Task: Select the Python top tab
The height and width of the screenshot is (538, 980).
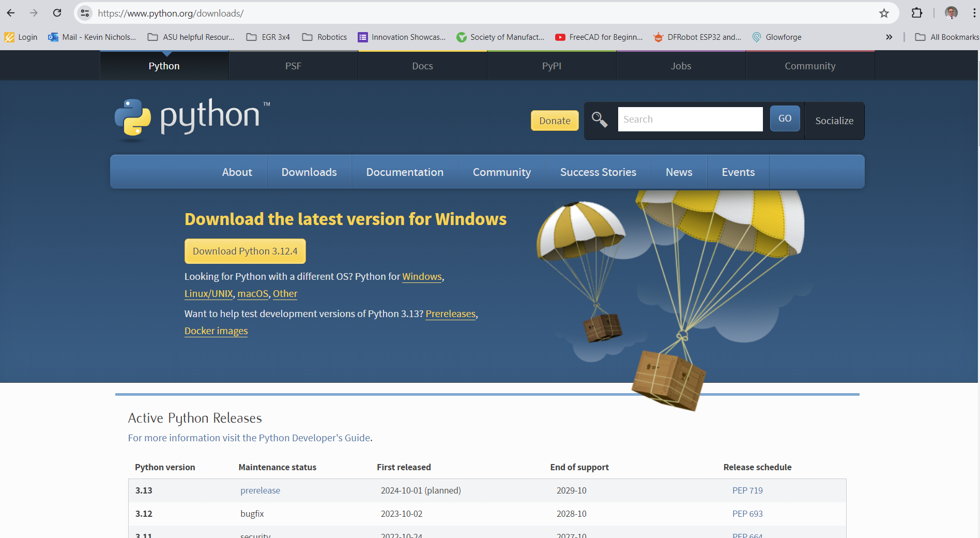Action: pyautogui.click(x=164, y=66)
